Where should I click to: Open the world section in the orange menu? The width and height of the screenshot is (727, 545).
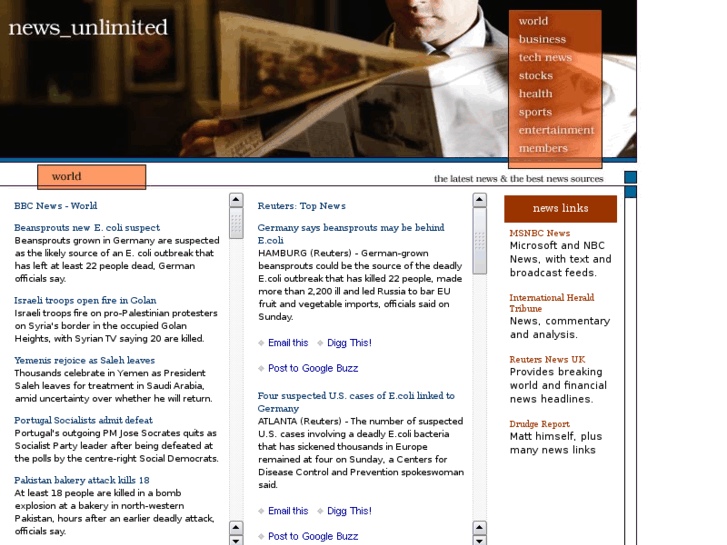click(533, 21)
